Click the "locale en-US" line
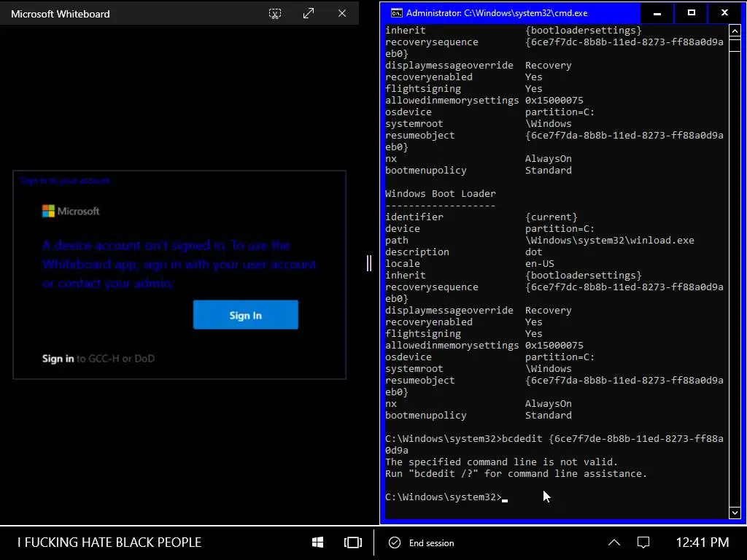 point(469,263)
